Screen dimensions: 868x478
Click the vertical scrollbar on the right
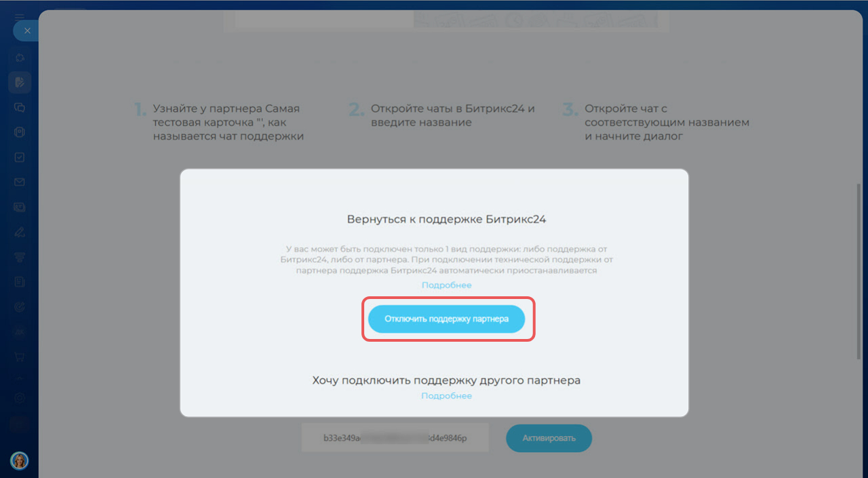[860, 271]
